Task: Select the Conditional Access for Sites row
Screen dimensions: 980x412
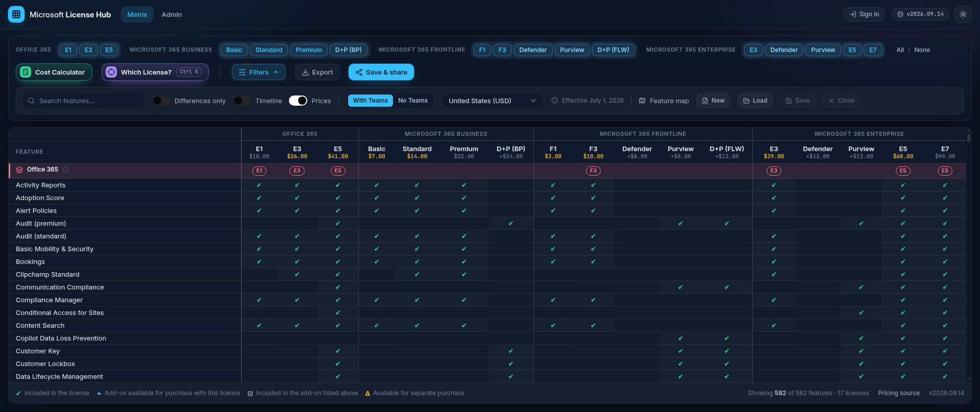Action: (x=487, y=312)
